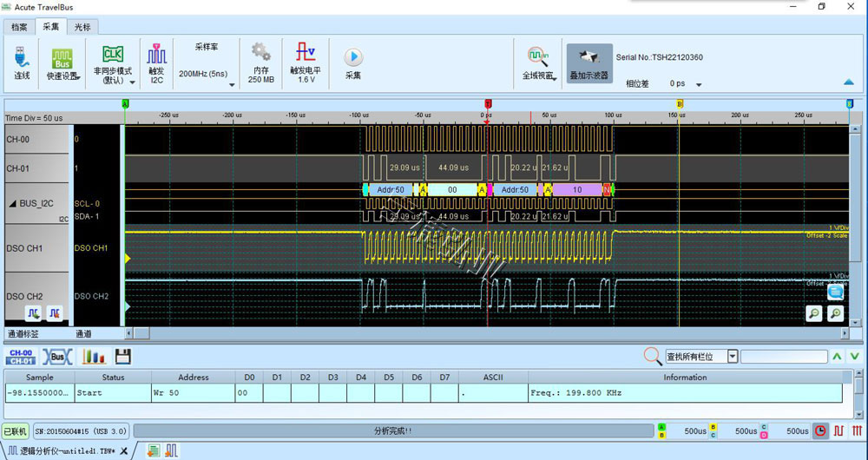The height and width of the screenshot is (460, 868).
Task: Click the waveform horizontal scrollbar right arrow
Action: (845, 333)
